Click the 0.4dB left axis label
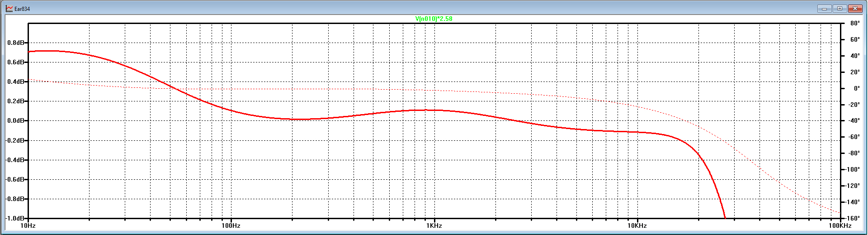 (x=16, y=82)
